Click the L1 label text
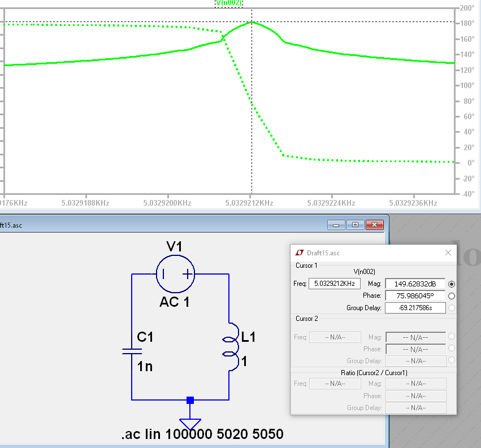This screenshot has width=481, height=448. click(x=248, y=337)
